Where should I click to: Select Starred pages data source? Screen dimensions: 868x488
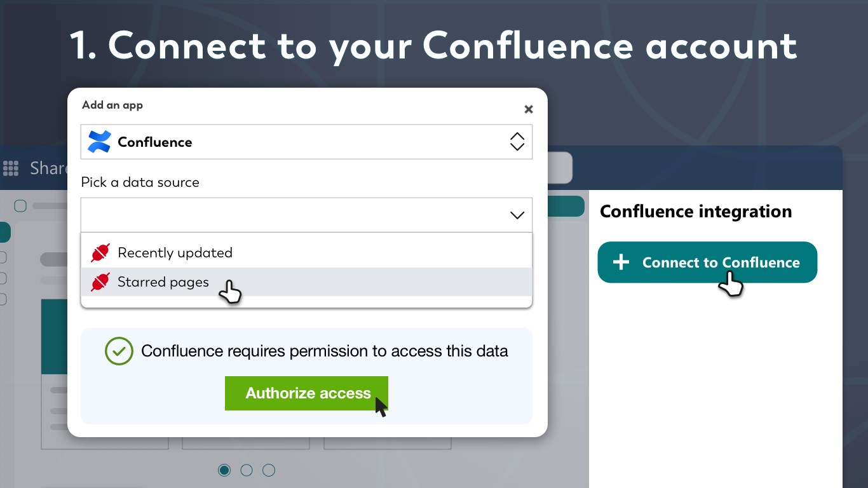tap(163, 282)
